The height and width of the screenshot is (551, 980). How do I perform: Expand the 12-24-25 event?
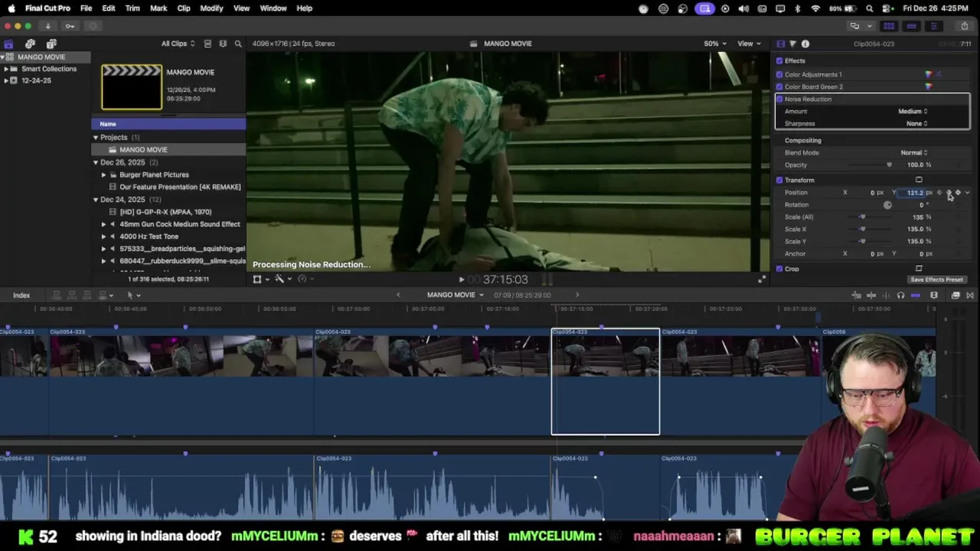[6, 80]
